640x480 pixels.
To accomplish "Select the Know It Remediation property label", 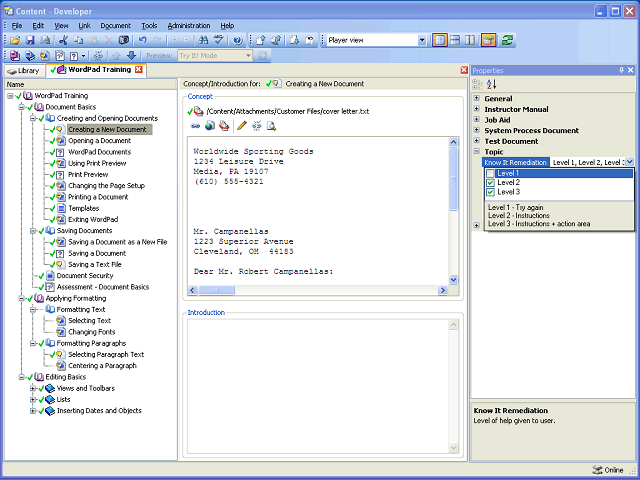I will 515,162.
